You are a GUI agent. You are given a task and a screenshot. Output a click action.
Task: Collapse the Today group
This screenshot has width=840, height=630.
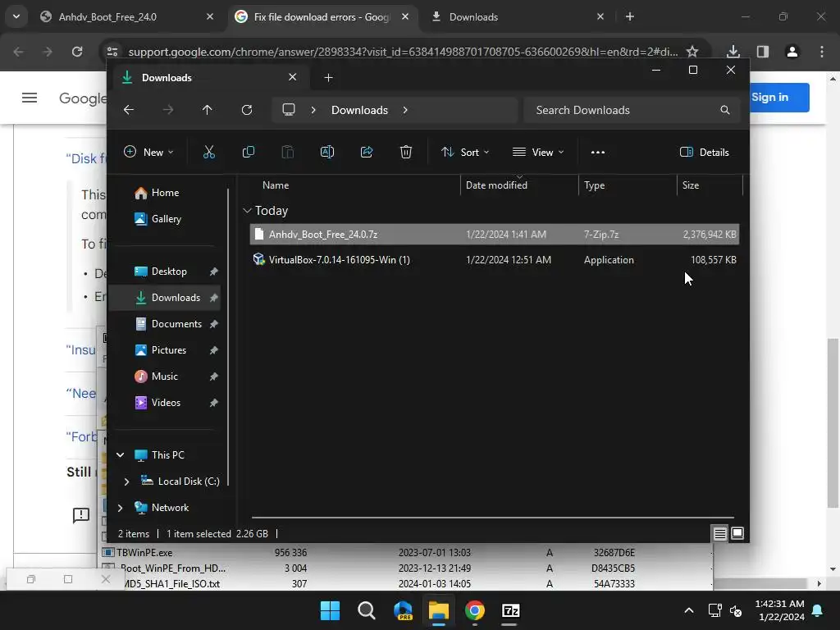[x=247, y=211]
